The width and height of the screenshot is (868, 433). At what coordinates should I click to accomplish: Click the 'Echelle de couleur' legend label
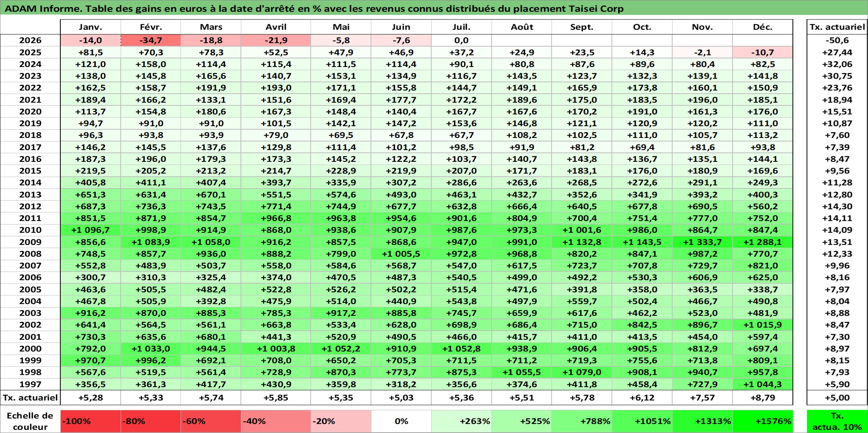[30, 421]
